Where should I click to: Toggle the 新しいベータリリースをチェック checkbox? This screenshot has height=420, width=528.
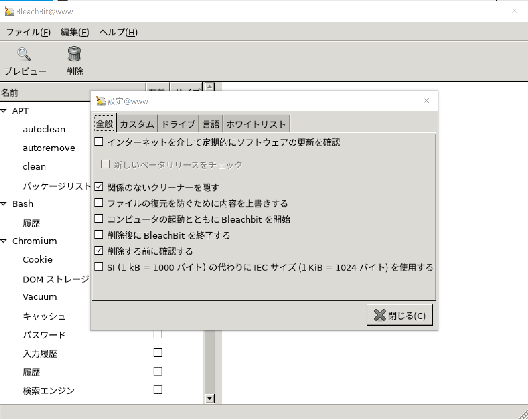pos(105,164)
